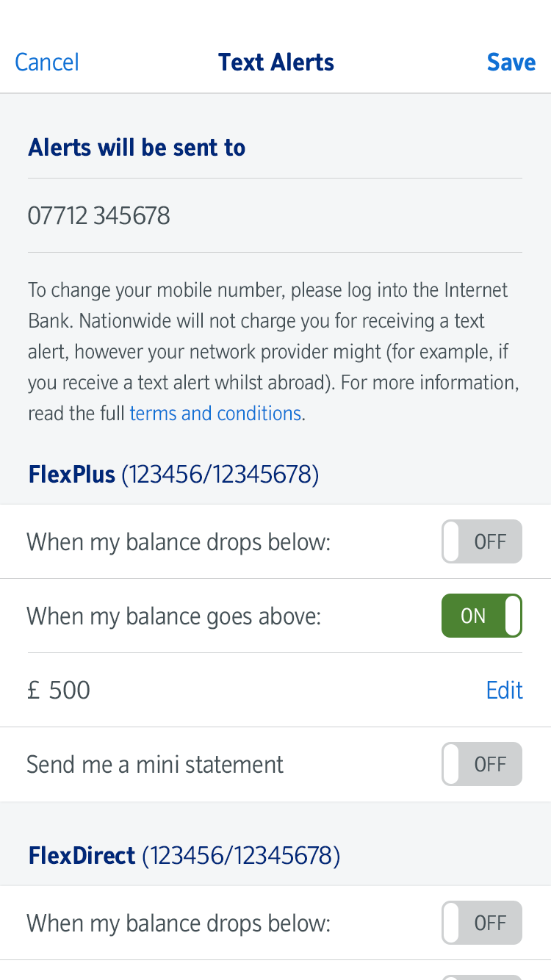The image size is (551, 980).
Task: Tap Cancel to leave Text Alerts
Action: click(x=47, y=62)
